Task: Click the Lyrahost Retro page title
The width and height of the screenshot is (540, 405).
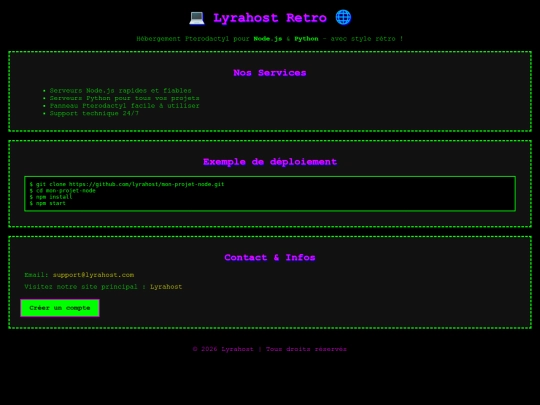Action: tap(270, 18)
